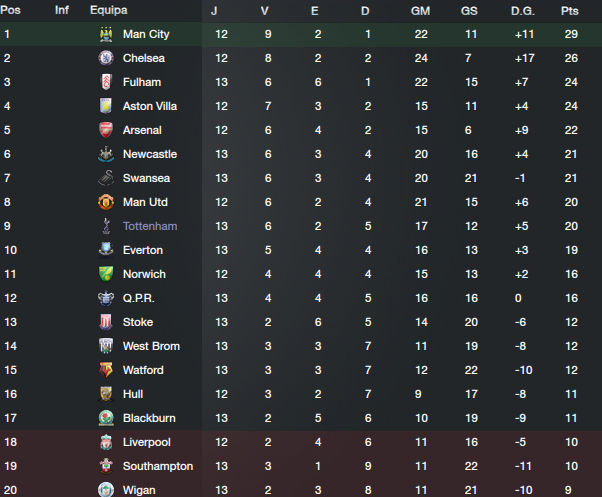
Task: Click the Man City club badge
Action: (105, 34)
